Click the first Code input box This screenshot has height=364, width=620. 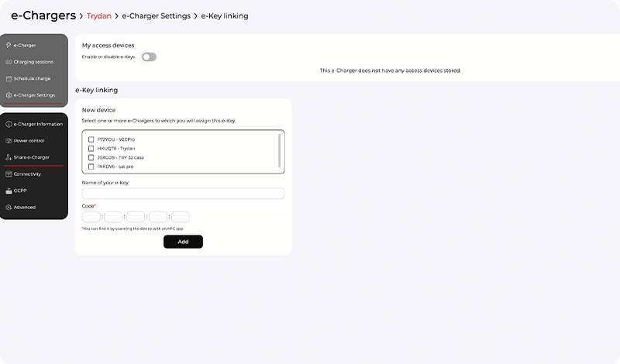point(91,217)
